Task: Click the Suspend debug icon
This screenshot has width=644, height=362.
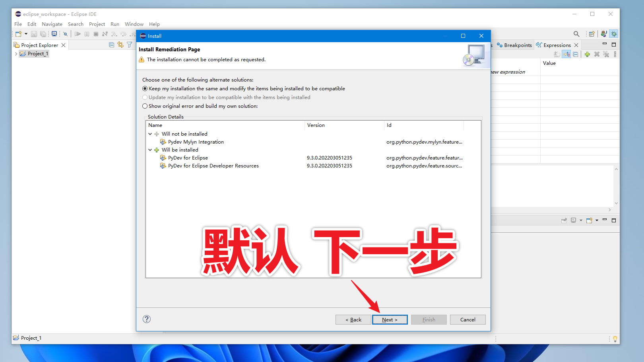Action: (x=87, y=34)
